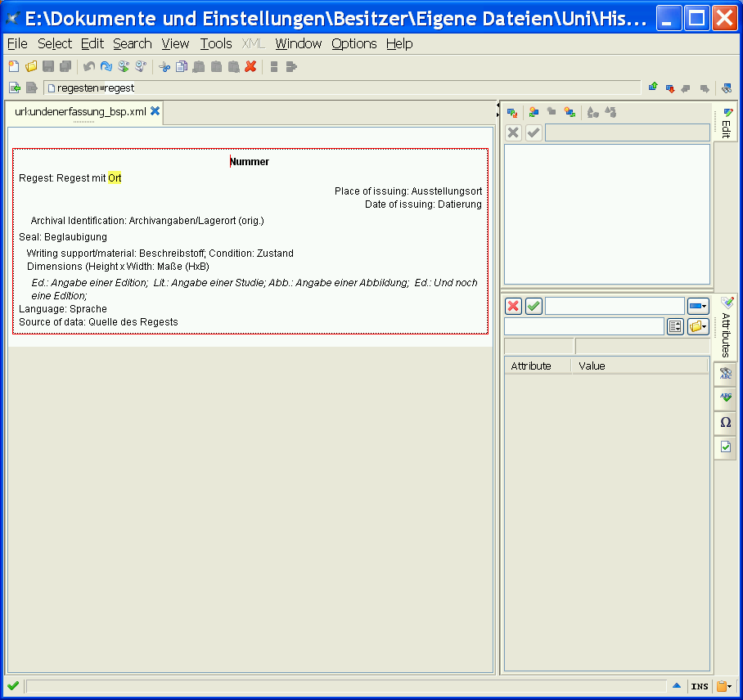Viewport: 743px width, 700px height.
Task: Click the red Delete X icon
Action: click(x=250, y=67)
